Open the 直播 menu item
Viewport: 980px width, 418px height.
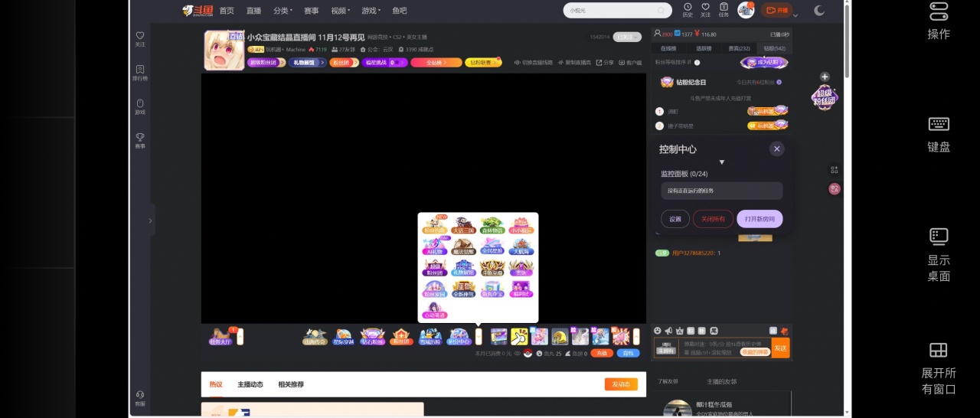pyautogui.click(x=253, y=11)
